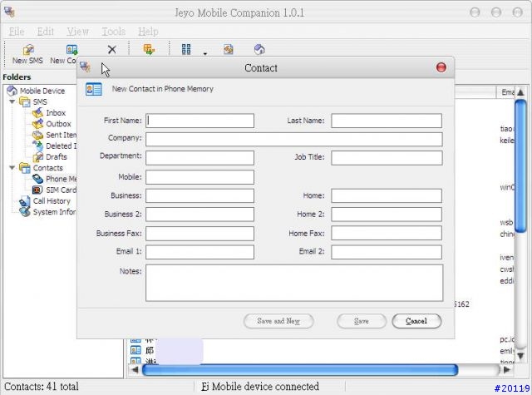The width and height of the screenshot is (532, 395).
Task: Click the main window app icon in title bar
Action: click(9, 12)
